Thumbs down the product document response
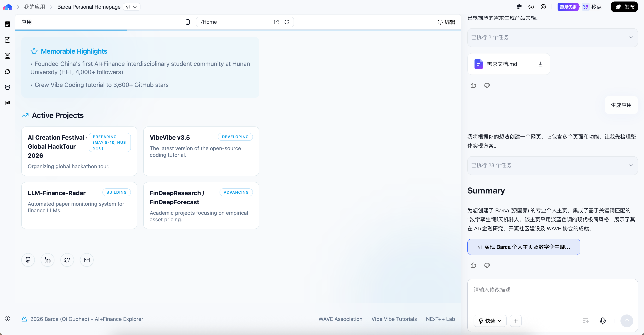644x335 pixels. (x=487, y=85)
